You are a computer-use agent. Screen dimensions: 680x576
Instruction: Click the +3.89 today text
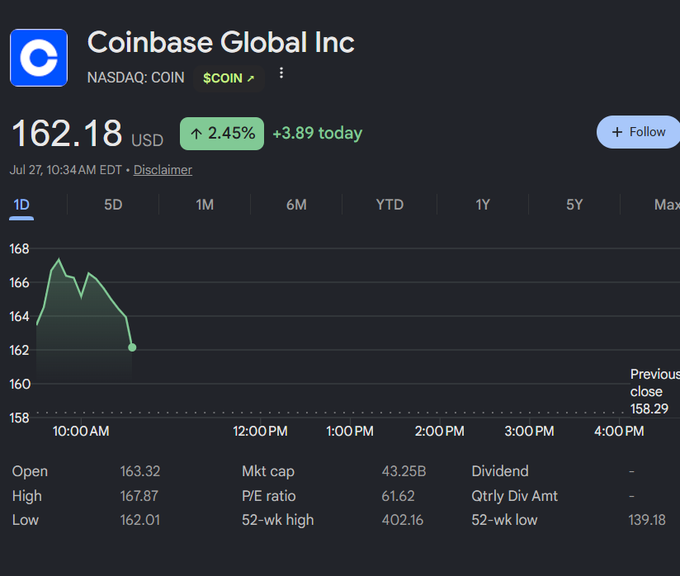317,133
